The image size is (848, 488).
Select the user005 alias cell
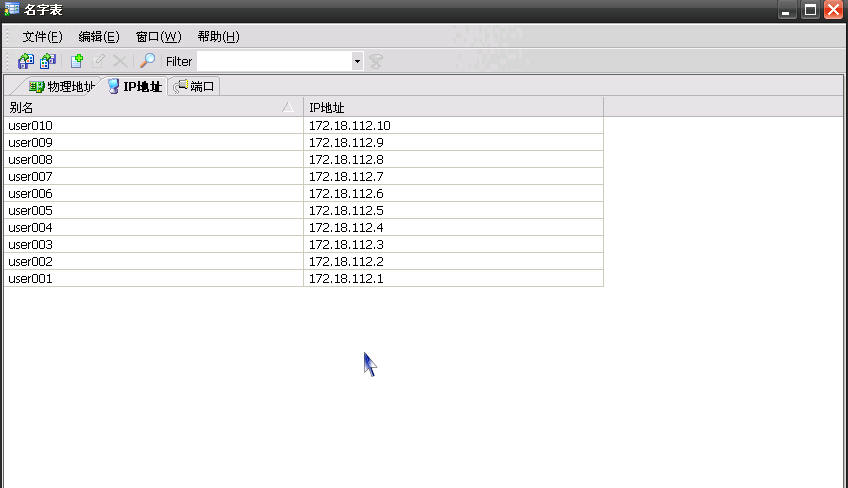(154, 210)
